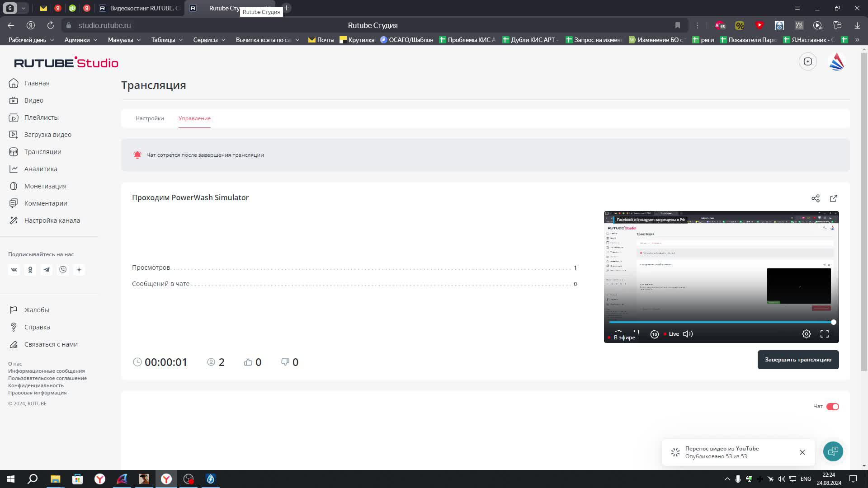The width and height of the screenshot is (868, 488).
Task: Enter fullscreen mode in the player
Action: tap(824, 334)
